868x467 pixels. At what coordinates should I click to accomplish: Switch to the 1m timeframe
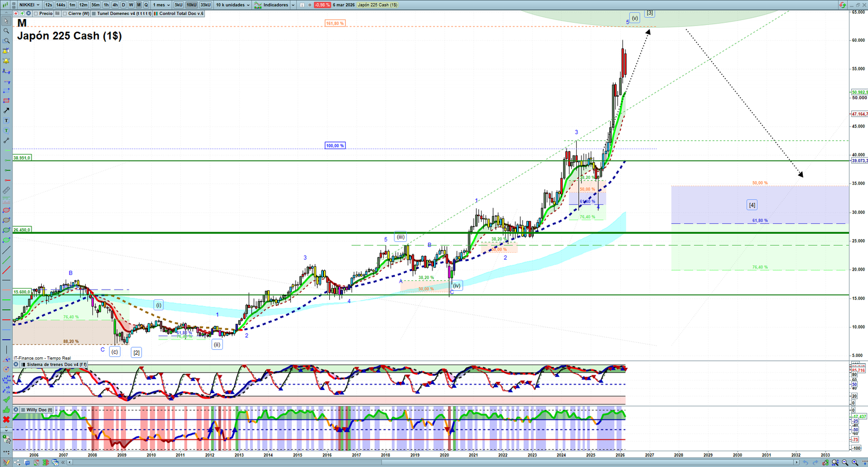(x=72, y=5)
